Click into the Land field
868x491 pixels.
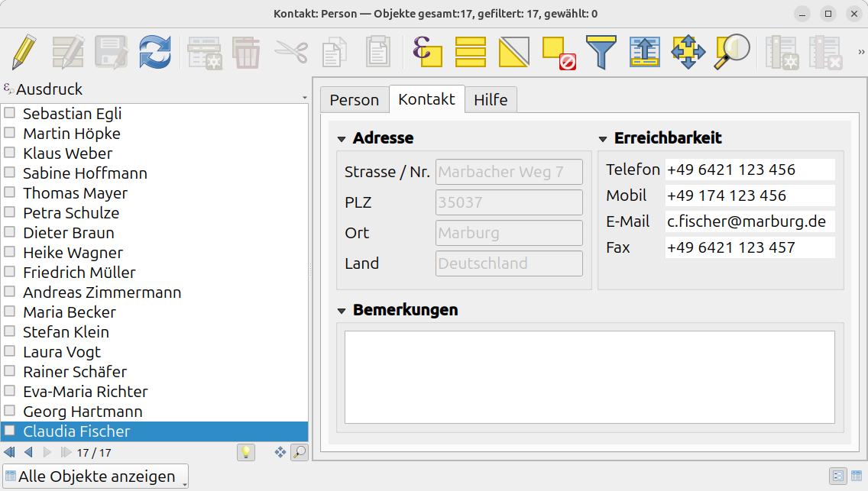[x=509, y=263]
